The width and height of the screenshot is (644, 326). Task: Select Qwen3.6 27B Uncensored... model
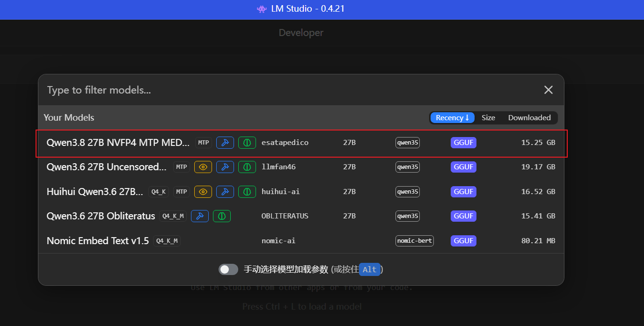point(301,167)
